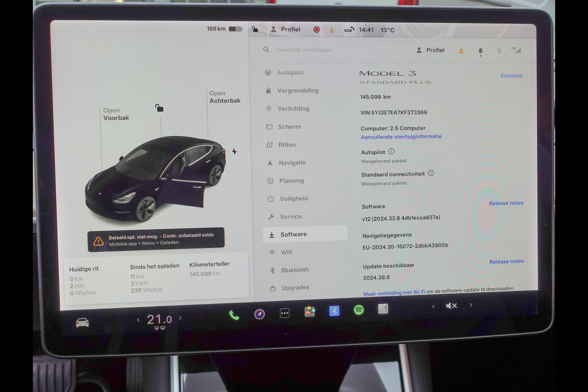588x392 pixels.
Task: Tap the notification bell icon
Action: (x=480, y=50)
